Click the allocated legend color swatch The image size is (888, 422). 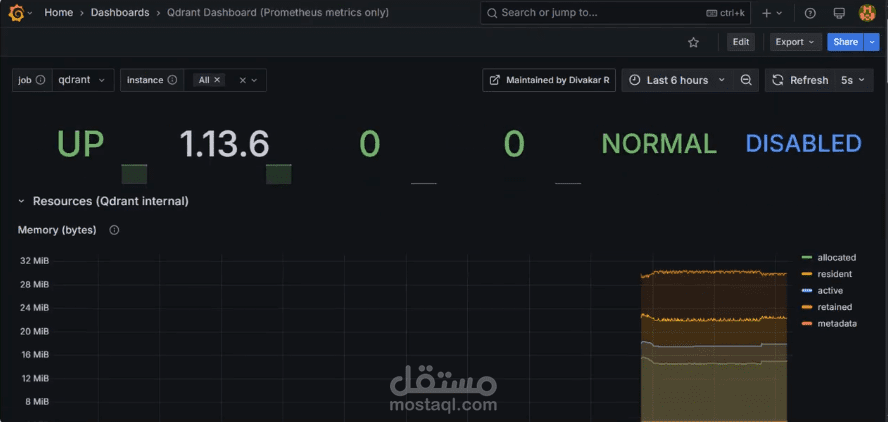tap(807, 258)
